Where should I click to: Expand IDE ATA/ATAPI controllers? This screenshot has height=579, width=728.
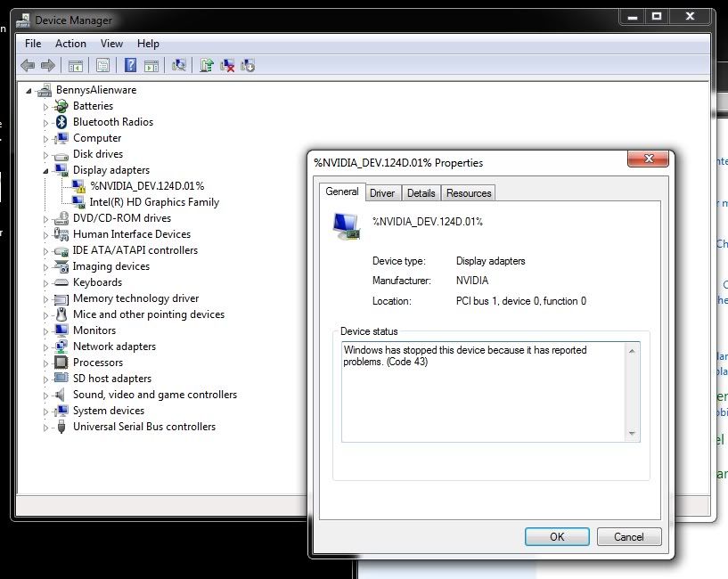[x=45, y=251]
